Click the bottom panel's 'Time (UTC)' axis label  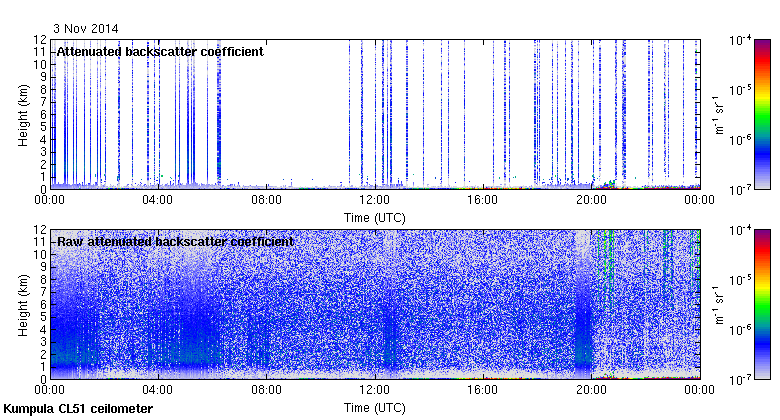(x=375, y=408)
